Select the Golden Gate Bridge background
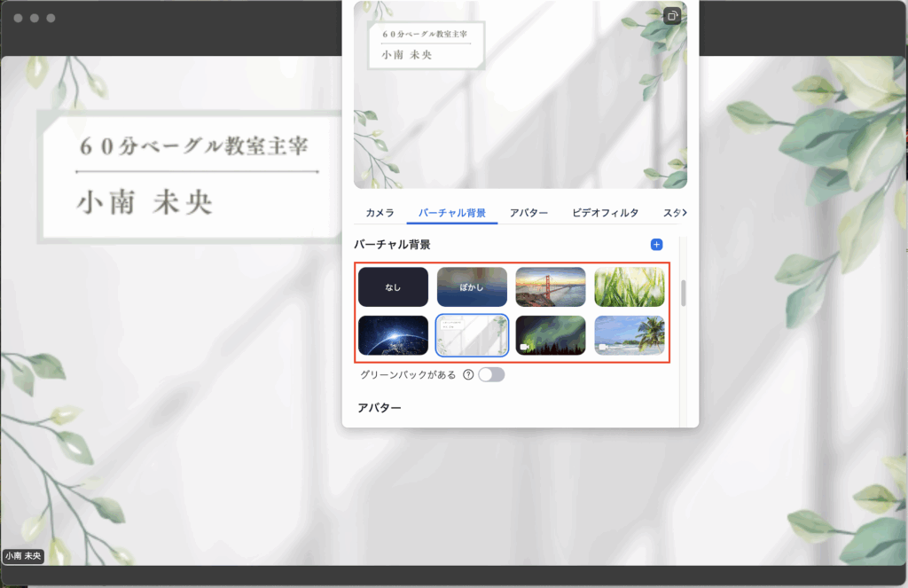This screenshot has width=908, height=588. pyautogui.click(x=551, y=286)
